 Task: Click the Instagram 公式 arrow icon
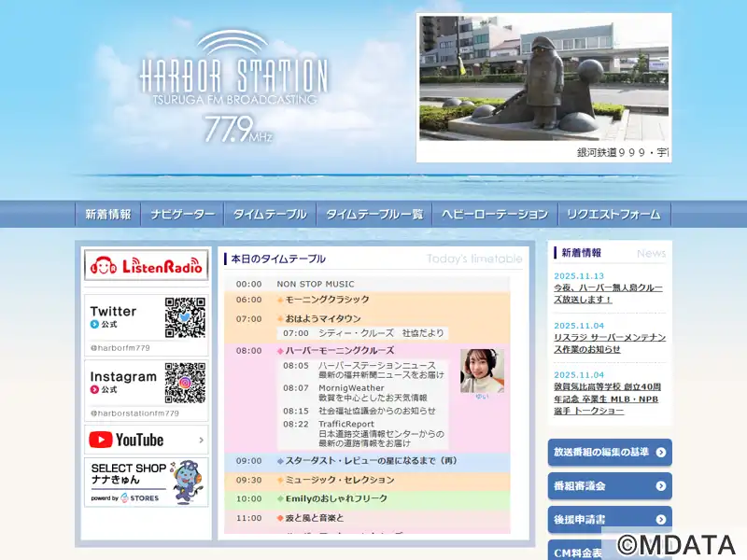pos(94,389)
